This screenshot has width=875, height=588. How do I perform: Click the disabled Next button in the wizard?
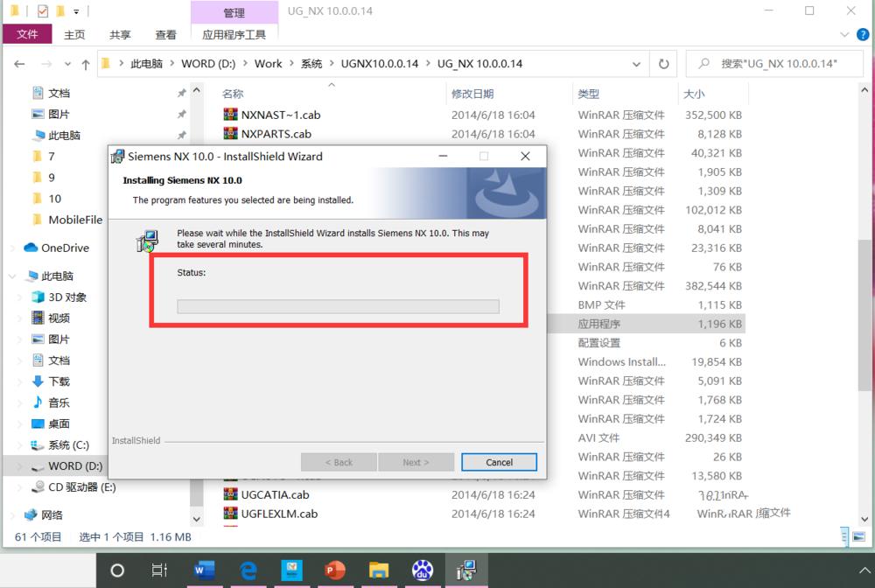(416, 462)
